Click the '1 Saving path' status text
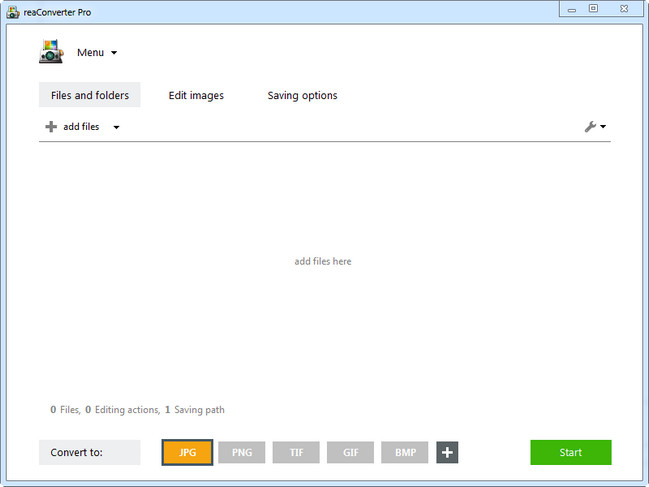Viewport: 649px width, 487px height. [195, 410]
